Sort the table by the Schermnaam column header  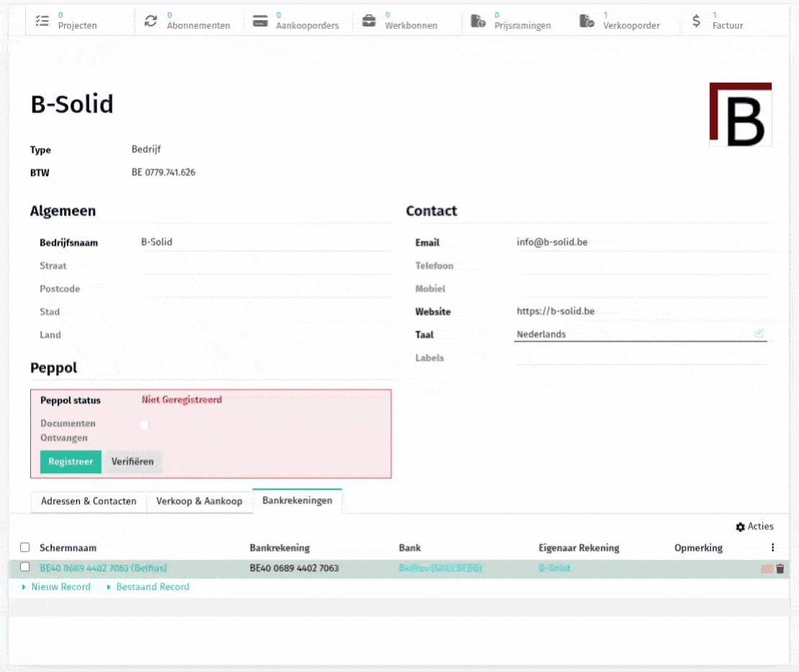click(x=68, y=548)
